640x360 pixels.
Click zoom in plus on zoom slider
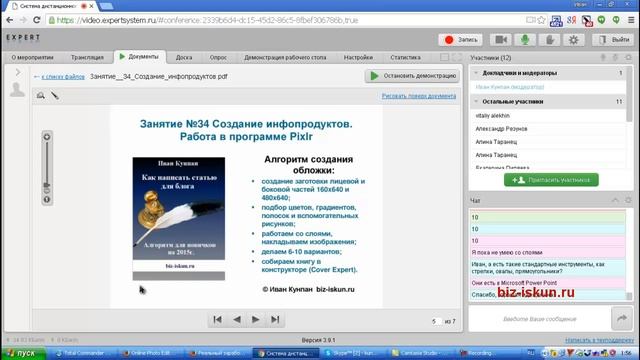[47, 137]
